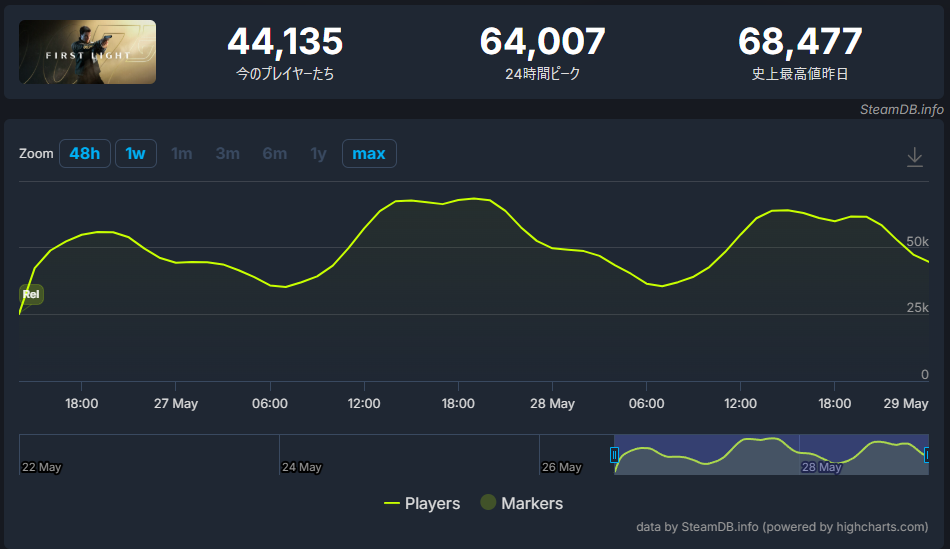The image size is (950, 549).
Task: Click the 25k y-axis label
Action: click(917, 308)
